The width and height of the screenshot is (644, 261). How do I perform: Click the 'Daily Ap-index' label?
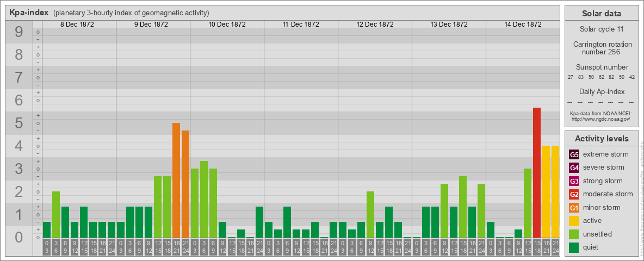click(x=602, y=91)
